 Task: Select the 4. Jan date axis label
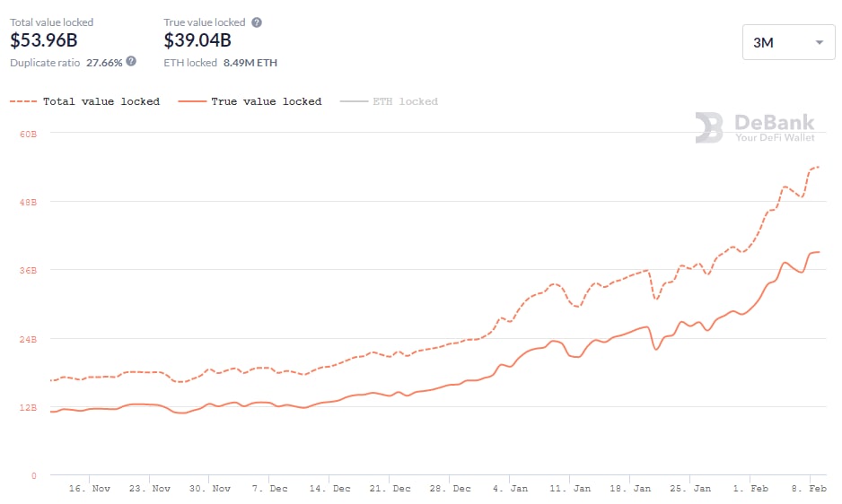[511, 489]
